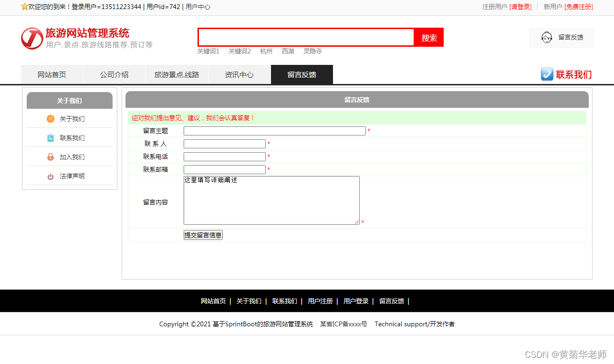Click the 某省ICP备xxxx号 footer text

343,324
